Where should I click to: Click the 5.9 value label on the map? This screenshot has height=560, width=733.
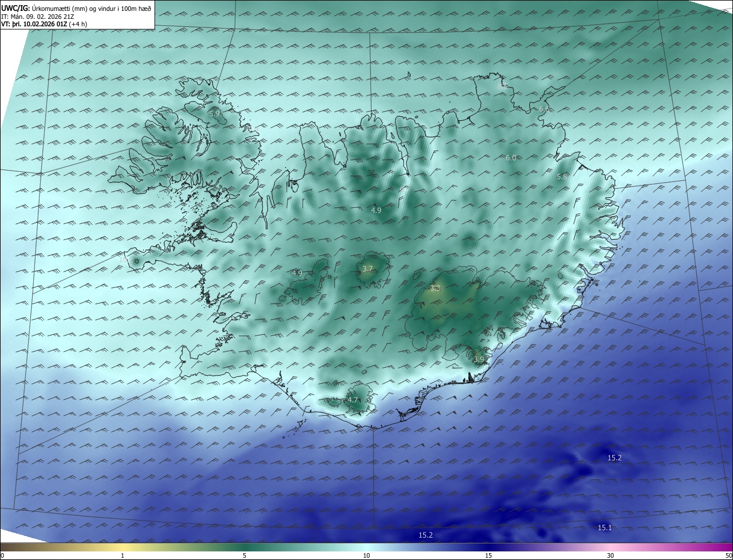[214, 113]
